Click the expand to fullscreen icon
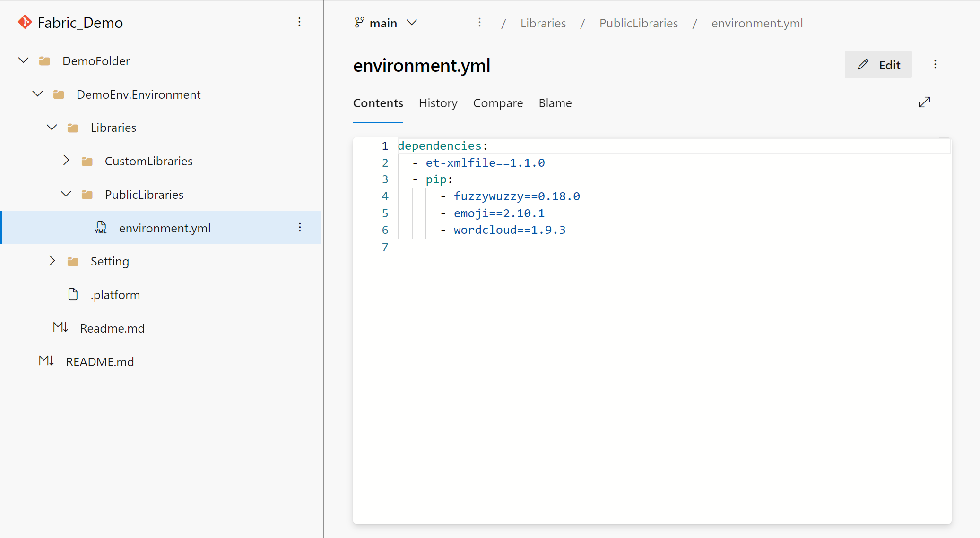The width and height of the screenshot is (980, 538). (924, 102)
